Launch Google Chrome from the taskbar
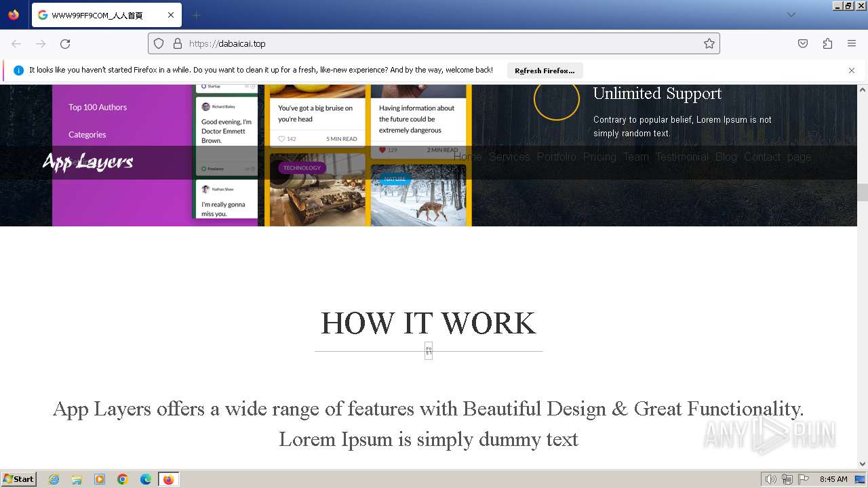Image resolution: width=868 pixels, height=488 pixels. point(123,479)
